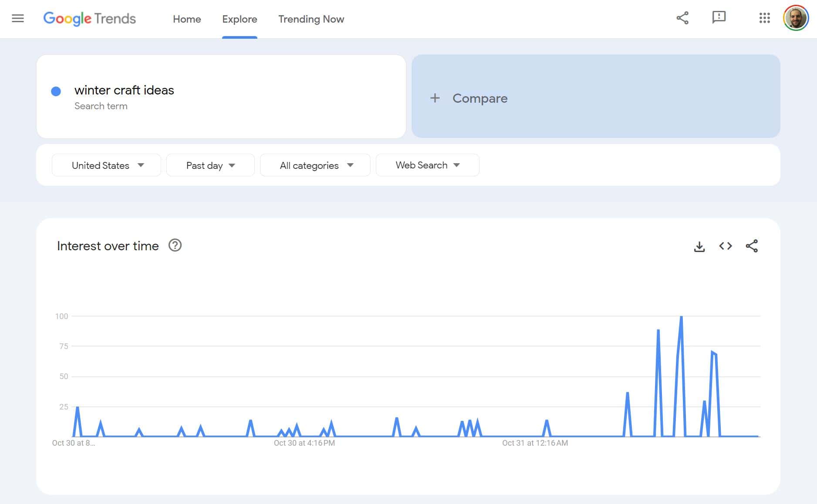This screenshot has width=817, height=504.
Task: Expand the All categories dropdown
Action: coord(315,165)
